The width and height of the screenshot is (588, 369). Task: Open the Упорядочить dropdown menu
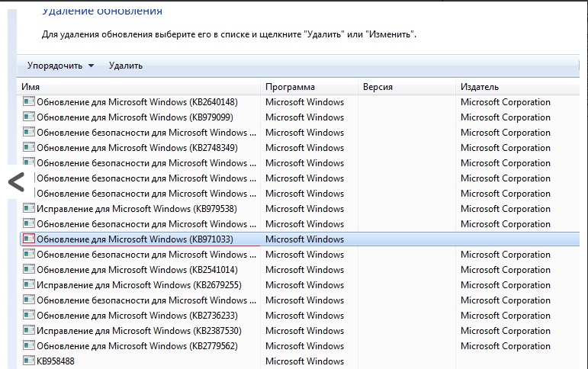[60, 66]
